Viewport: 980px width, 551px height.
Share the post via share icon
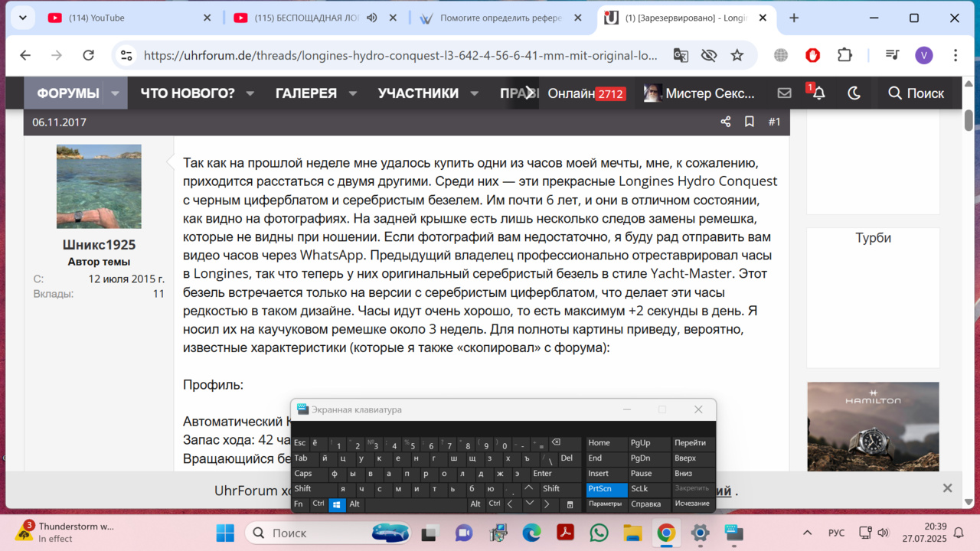[726, 122]
